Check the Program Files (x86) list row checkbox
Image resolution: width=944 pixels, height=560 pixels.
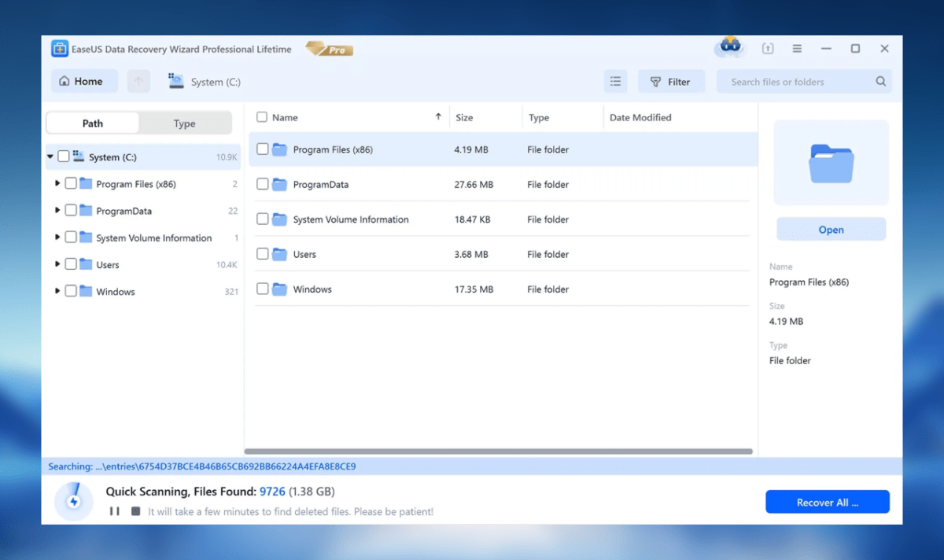(x=262, y=149)
